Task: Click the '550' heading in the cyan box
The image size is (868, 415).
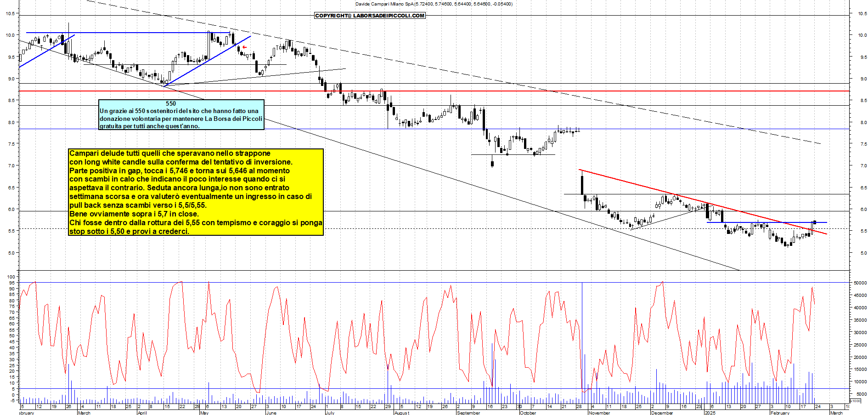Action: click(171, 103)
